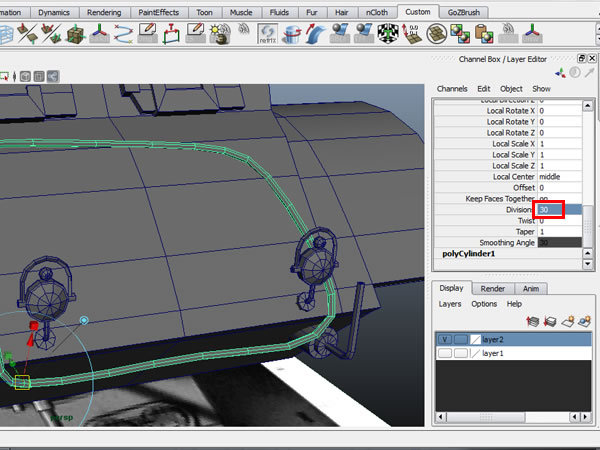Viewport: 600px width, 450px height.
Task: Click the color swatch of layer2
Action: click(x=475, y=339)
